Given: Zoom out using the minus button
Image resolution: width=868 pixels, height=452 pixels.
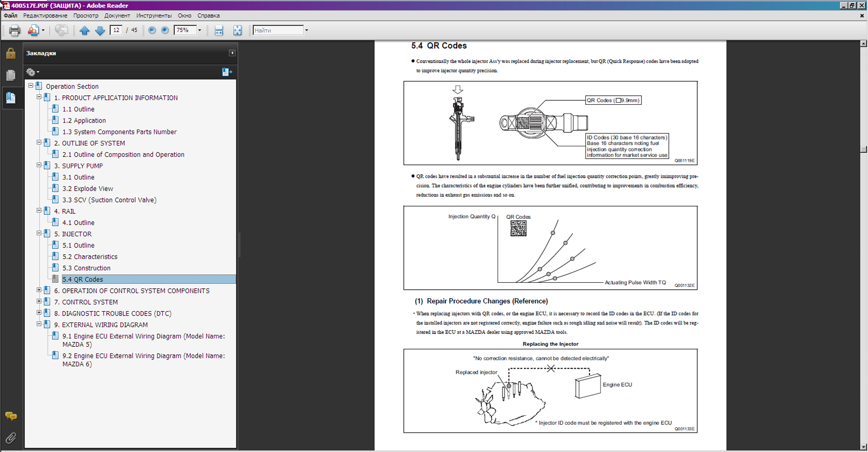Looking at the screenshot, I should (x=152, y=31).
